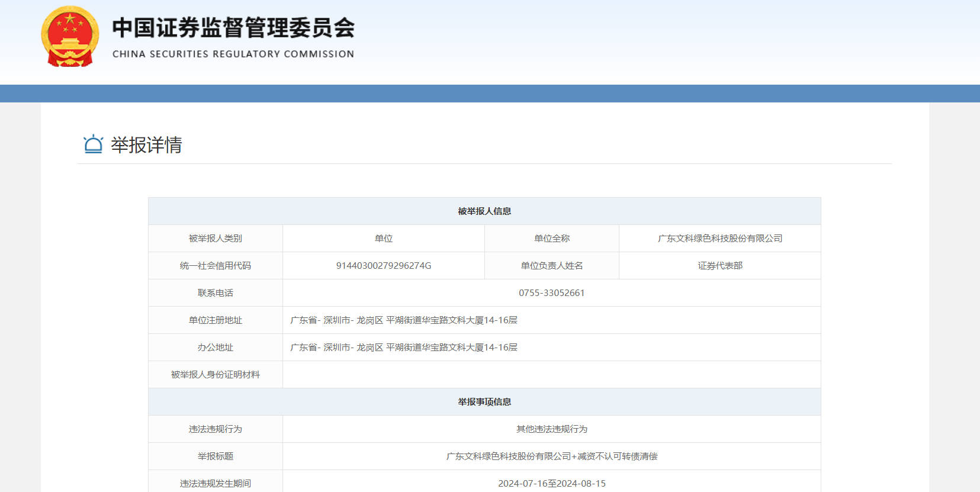Click the 统一社会信用代码 label cell
This screenshot has height=492, width=980.
(x=215, y=266)
